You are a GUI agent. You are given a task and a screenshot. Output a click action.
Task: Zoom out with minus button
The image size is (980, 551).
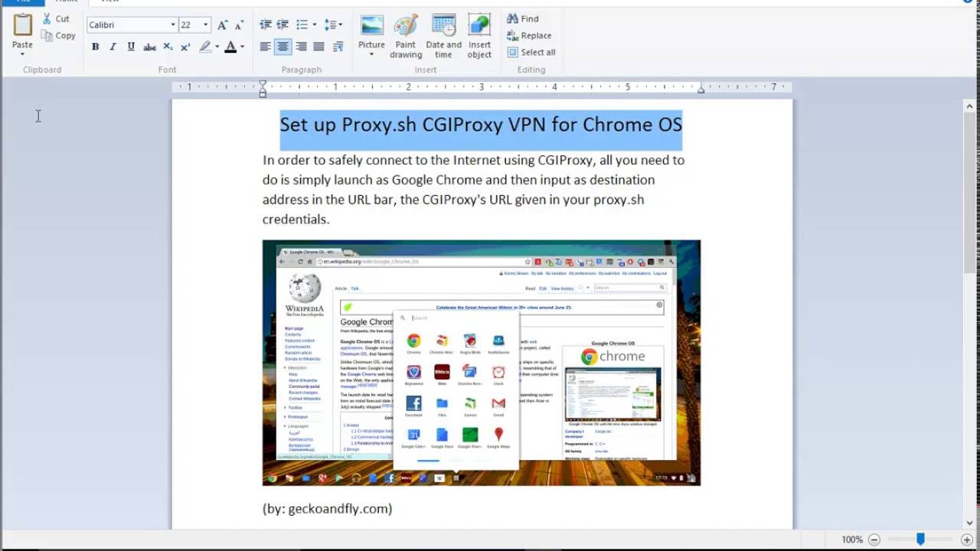pyautogui.click(x=874, y=540)
